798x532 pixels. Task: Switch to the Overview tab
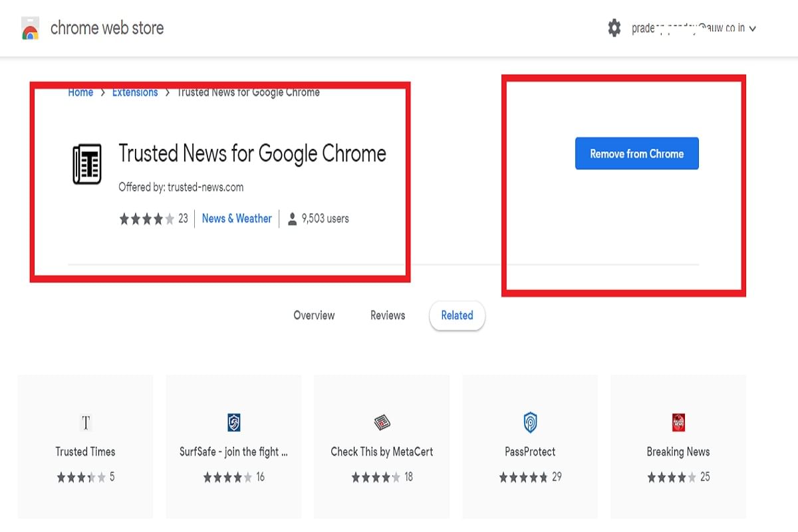click(314, 316)
